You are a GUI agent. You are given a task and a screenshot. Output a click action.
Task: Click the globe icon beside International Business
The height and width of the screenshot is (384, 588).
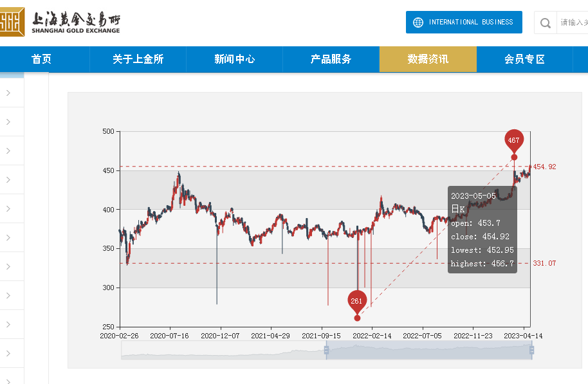pyautogui.click(x=418, y=23)
